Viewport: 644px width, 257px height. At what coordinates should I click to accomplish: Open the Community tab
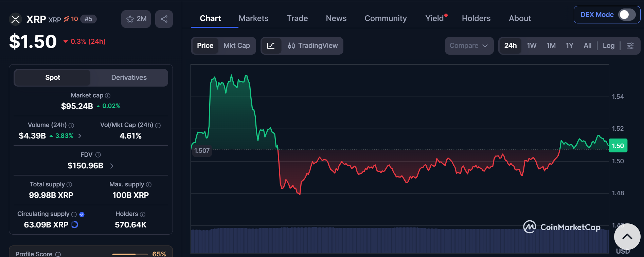(x=386, y=18)
